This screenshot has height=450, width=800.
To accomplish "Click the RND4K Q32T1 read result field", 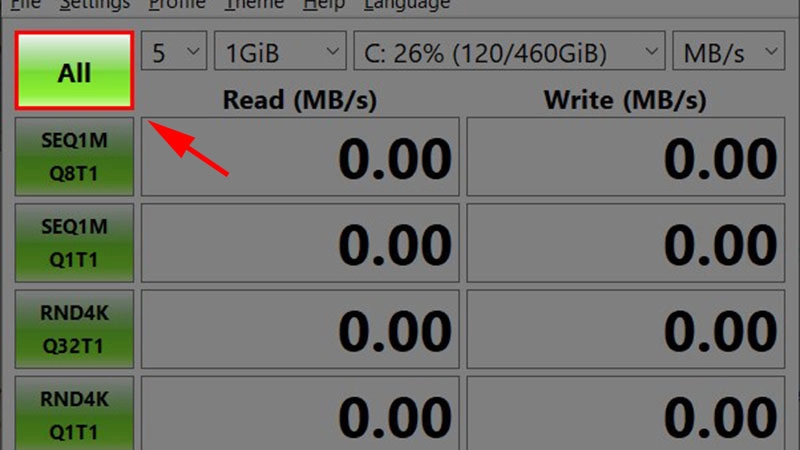I will pyautogui.click(x=300, y=329).
